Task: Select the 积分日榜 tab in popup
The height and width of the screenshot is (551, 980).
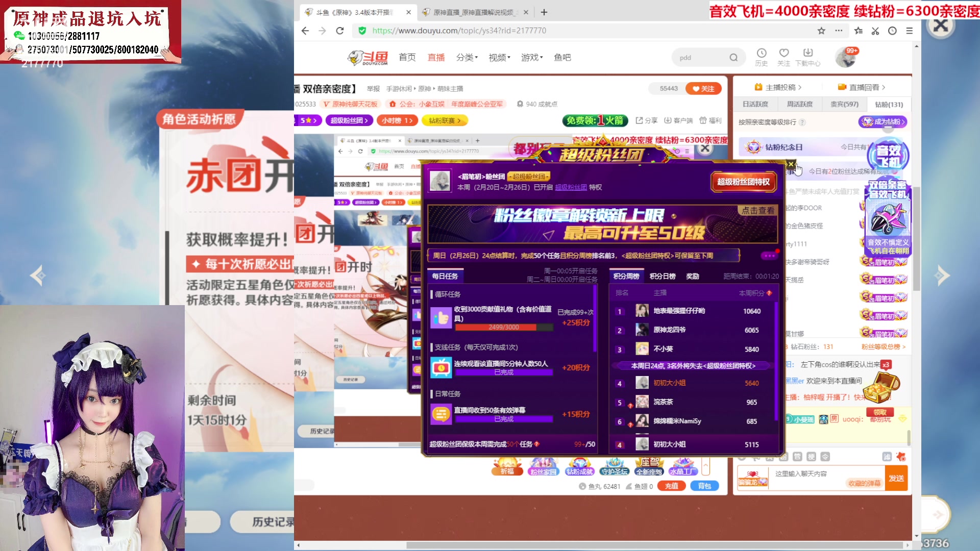Action: click(x=663, y=276)
